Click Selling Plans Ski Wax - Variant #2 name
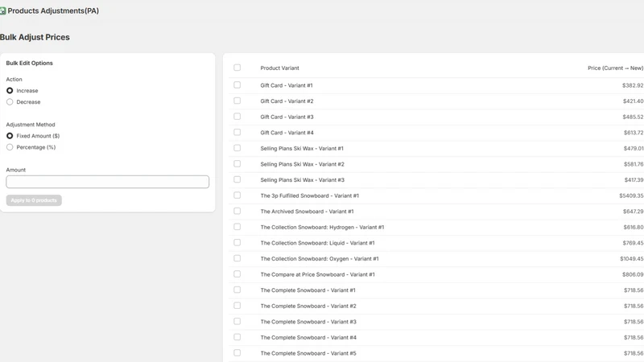This screenshot has height=362, width=644. pyautogui.click(x=303, y=164)
